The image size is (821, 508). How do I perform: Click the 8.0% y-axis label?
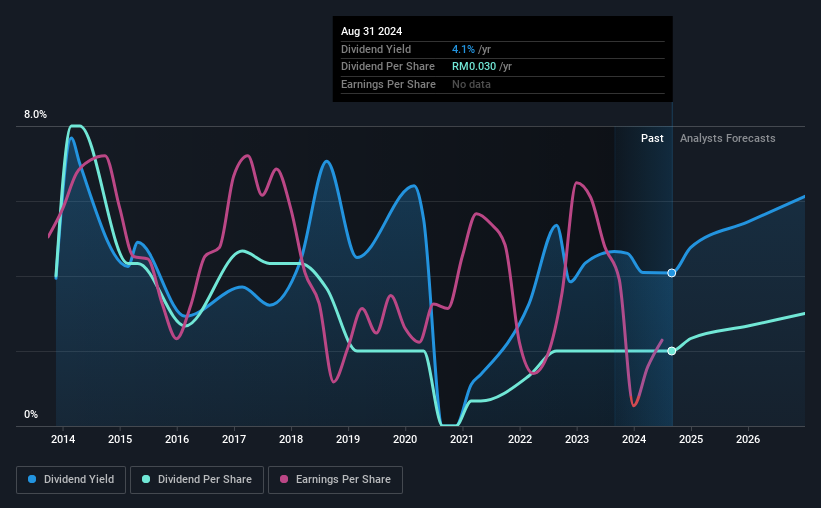click(x=36, y=115)
